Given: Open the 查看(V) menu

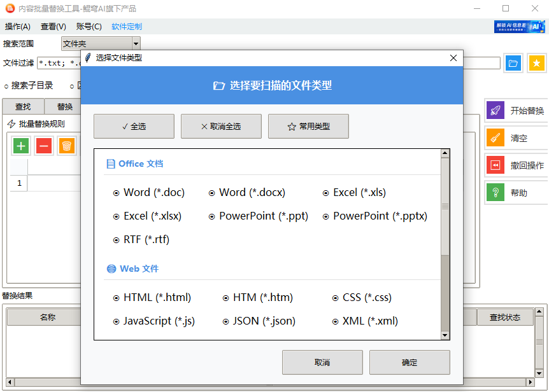Looking at the screenshot, I should tap(52, 26).
